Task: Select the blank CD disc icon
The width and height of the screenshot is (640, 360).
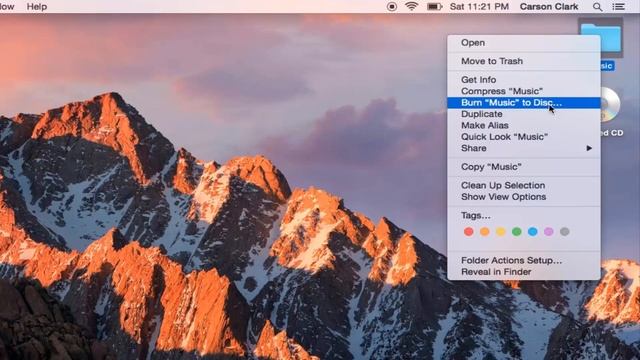Action: click(610, 104)
